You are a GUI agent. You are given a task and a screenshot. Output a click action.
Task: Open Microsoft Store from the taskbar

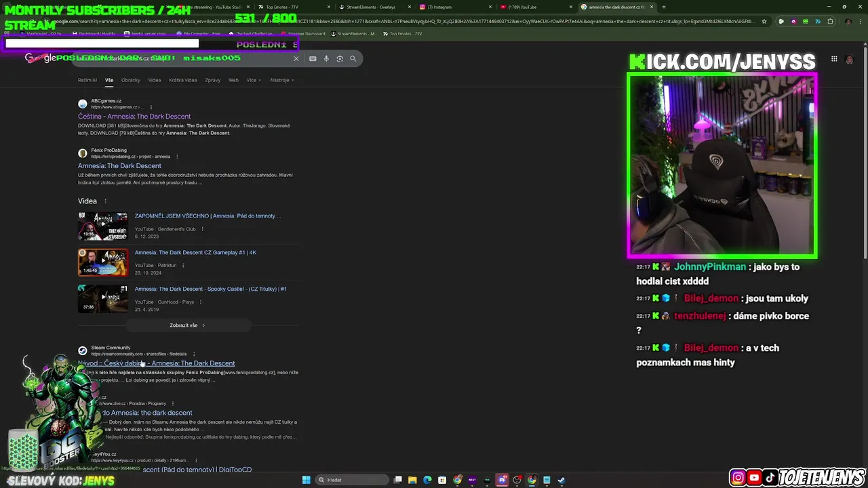click(442, 480)
